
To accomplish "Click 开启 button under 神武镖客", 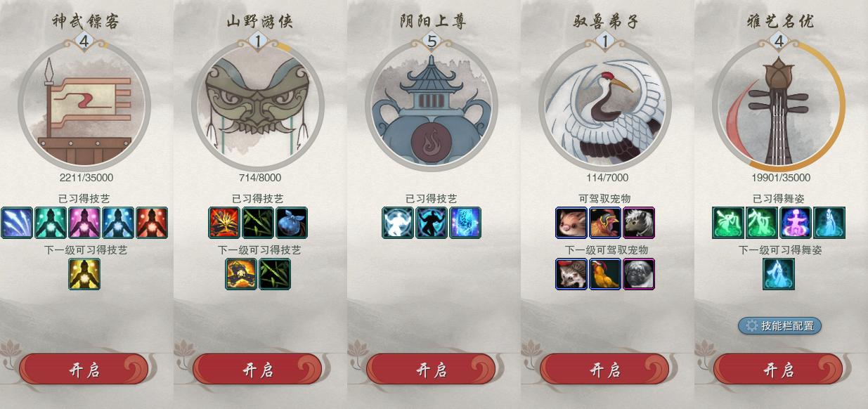I will (84, 370).
